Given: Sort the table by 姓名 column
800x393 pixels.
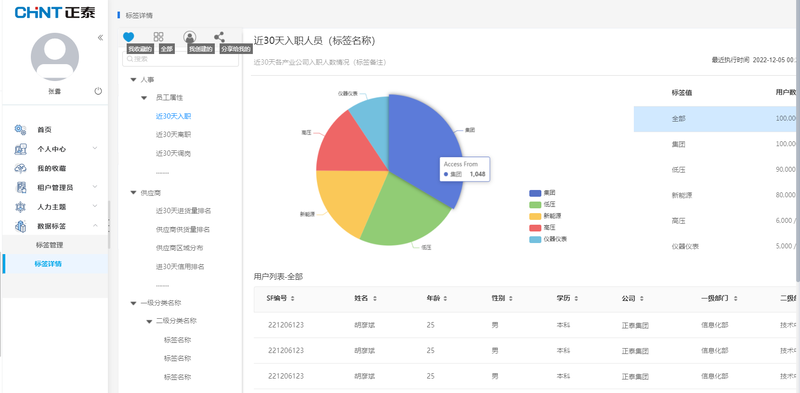Looking at the screenshot, I should (x=375, y=299).
